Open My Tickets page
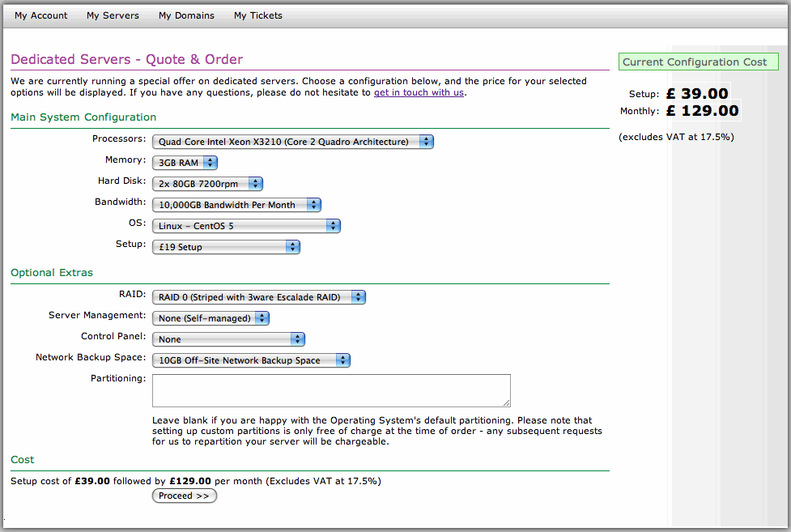 click(x=258, y=15)
